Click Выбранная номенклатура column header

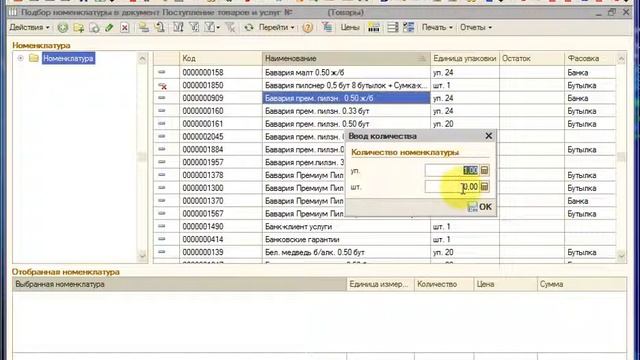[179, 284]
